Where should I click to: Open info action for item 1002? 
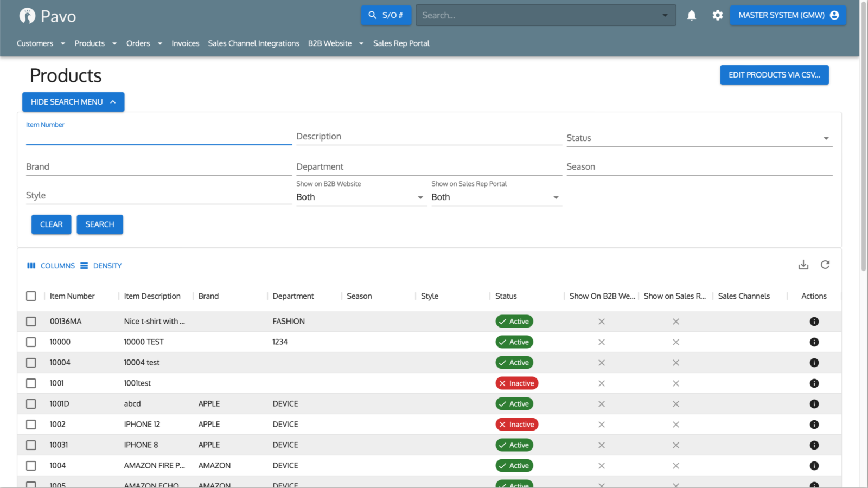click(814, 425)
